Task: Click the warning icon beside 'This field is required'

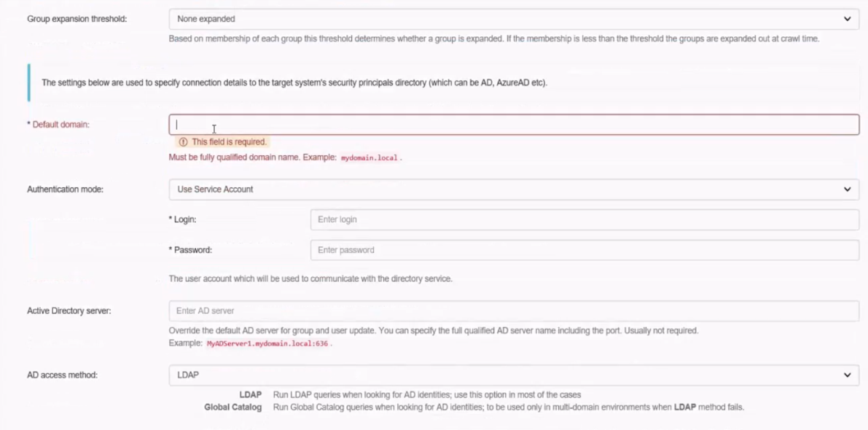Action: point(183,142)
